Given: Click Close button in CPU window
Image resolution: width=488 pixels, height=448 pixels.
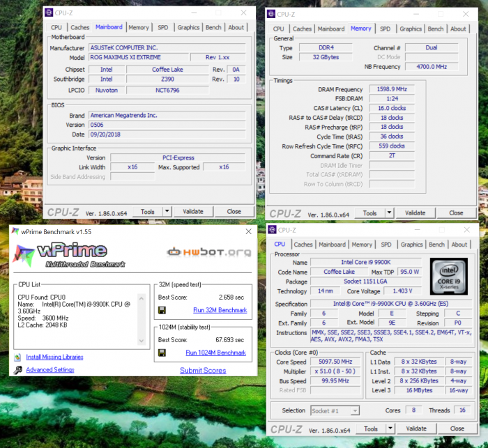Looking at the screenshot, I should [x=457, y=428].
